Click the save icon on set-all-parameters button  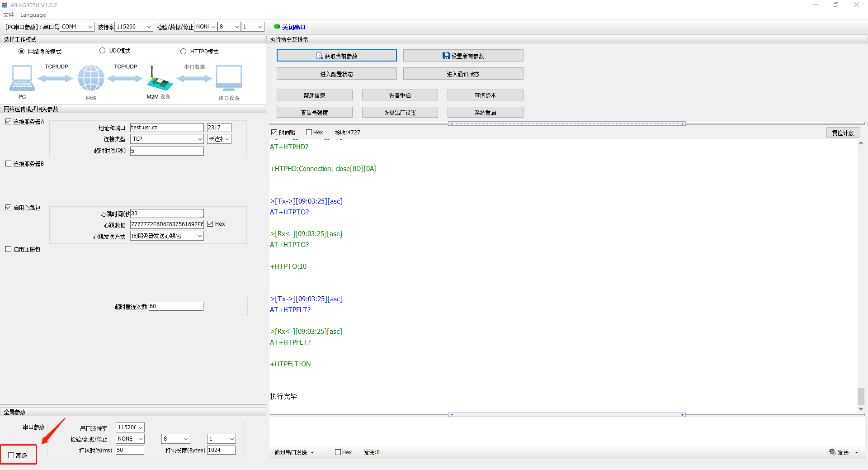click(x=446, y=56)
